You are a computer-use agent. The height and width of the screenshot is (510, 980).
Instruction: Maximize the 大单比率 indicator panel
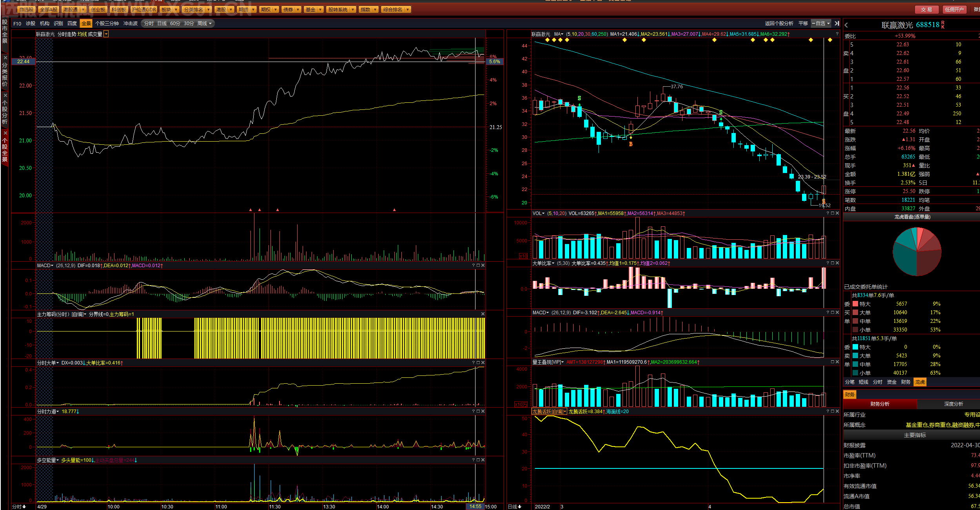(832, 263)
